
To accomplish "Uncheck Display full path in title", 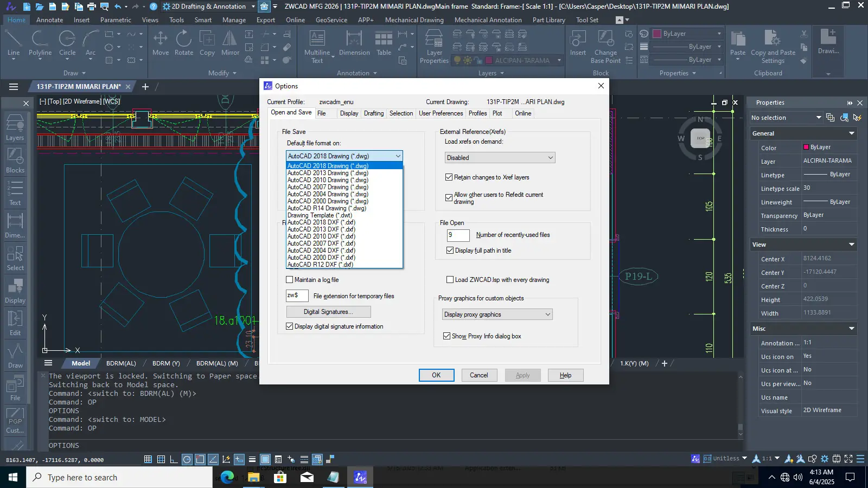I will pos(450,251).
